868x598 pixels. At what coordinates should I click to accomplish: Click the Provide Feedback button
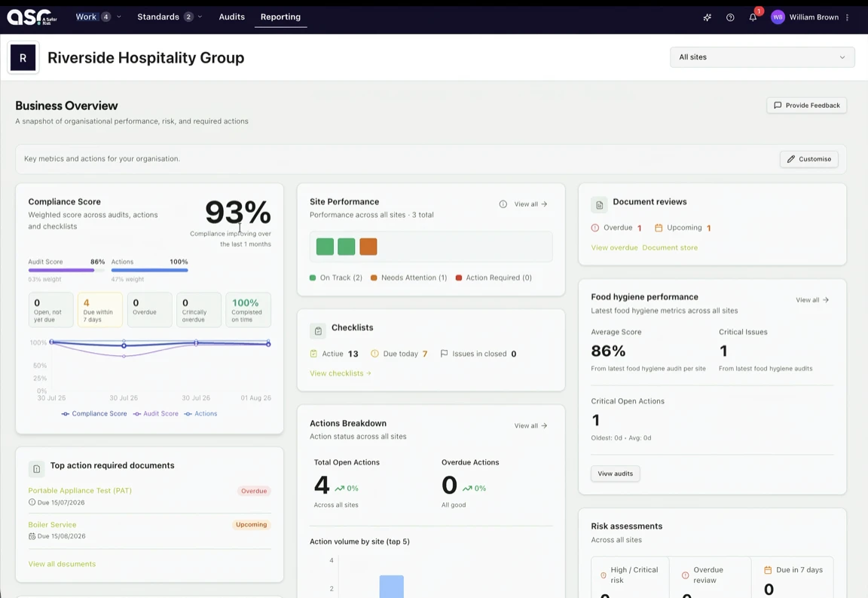pos(806,106)
